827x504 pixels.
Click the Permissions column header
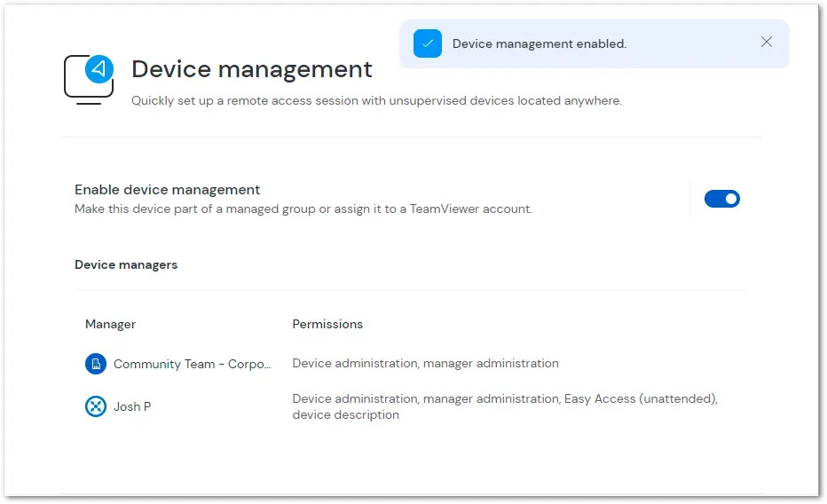[327, 324]
